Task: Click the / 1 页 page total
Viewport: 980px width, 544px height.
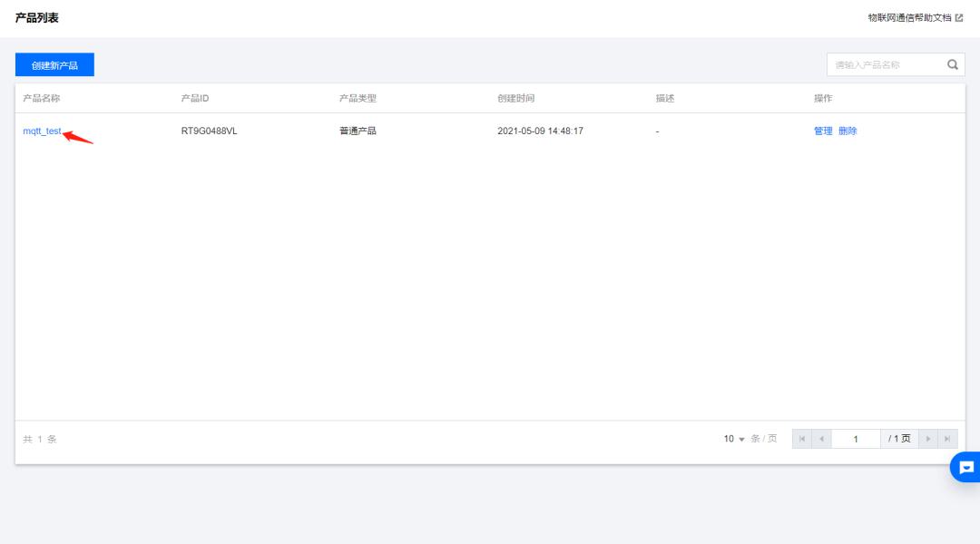Action: pos(899,439)
